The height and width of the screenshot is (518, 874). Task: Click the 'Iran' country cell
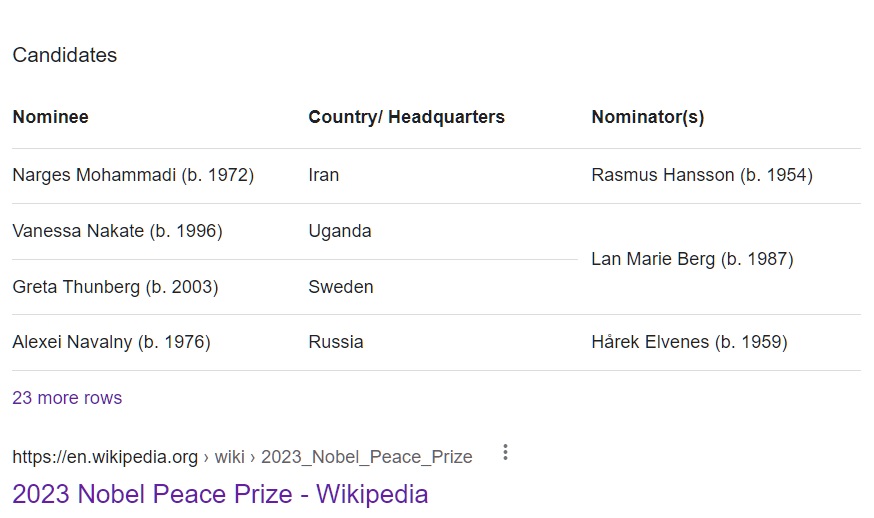(x=324, y=176)
